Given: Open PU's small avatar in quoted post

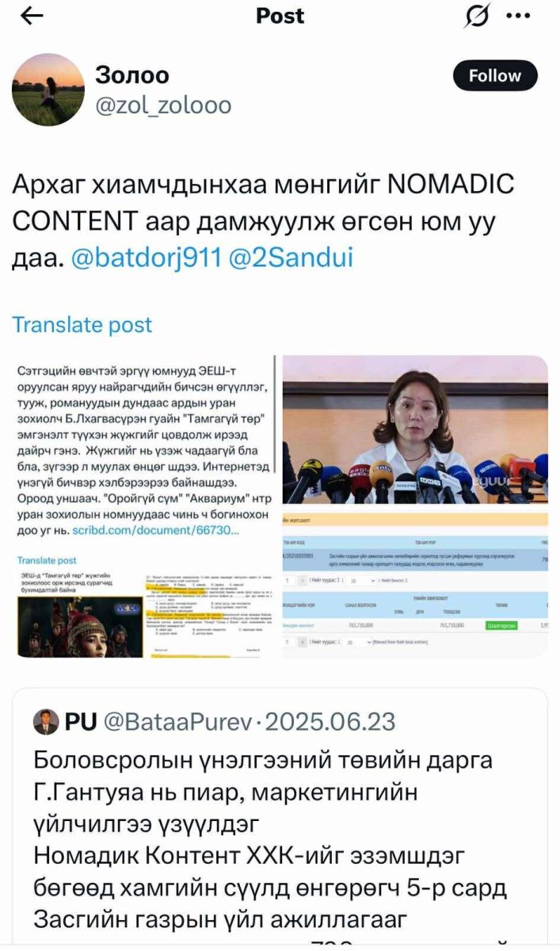Looking at the screenshot, I should pyautogui.click(x=47, y=721).
